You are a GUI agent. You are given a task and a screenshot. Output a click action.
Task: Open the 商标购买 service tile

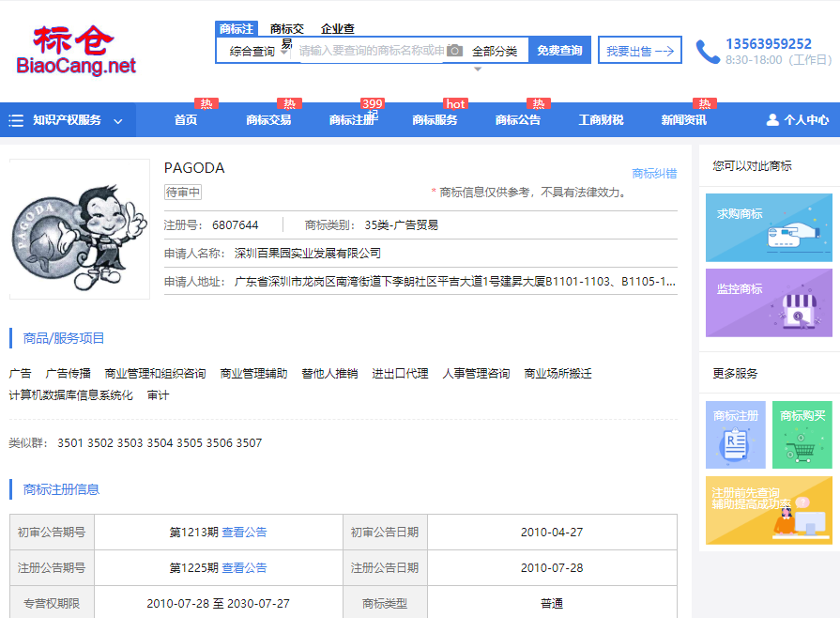802,435
